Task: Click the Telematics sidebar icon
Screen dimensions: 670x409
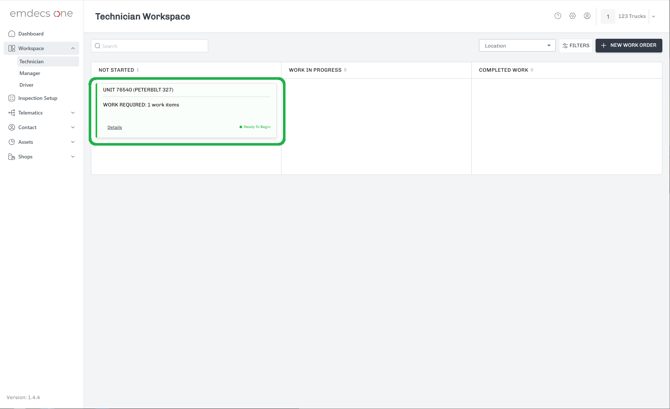Action: (12, 112)
